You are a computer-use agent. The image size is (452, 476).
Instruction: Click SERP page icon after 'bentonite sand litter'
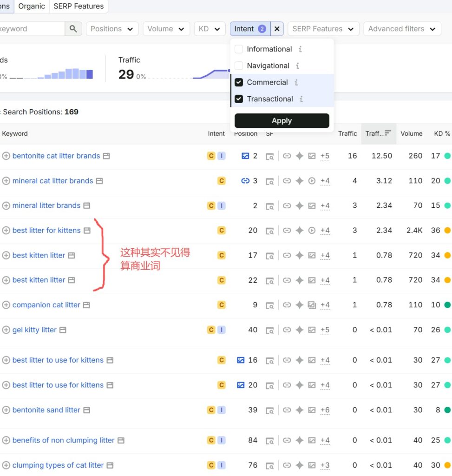coord(86,410)
